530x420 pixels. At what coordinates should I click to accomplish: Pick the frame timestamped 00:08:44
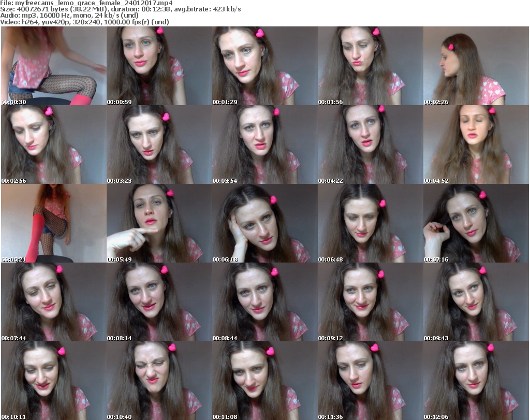264,302
